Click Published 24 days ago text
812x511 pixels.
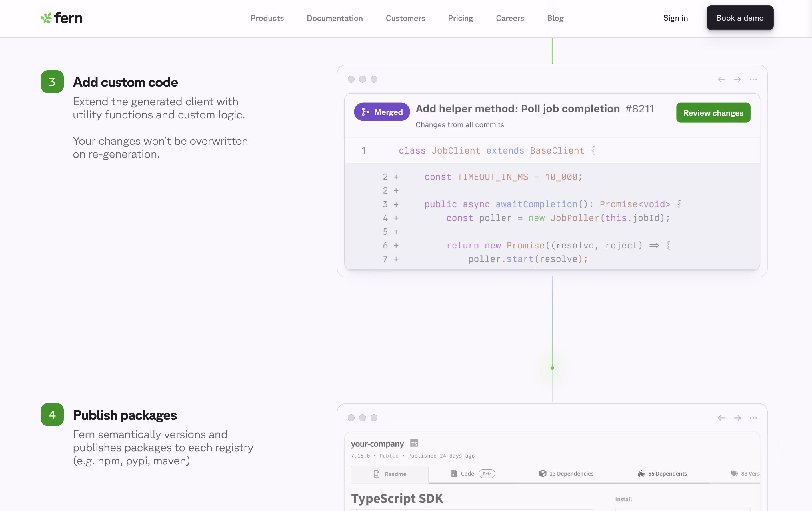[441, 456]
